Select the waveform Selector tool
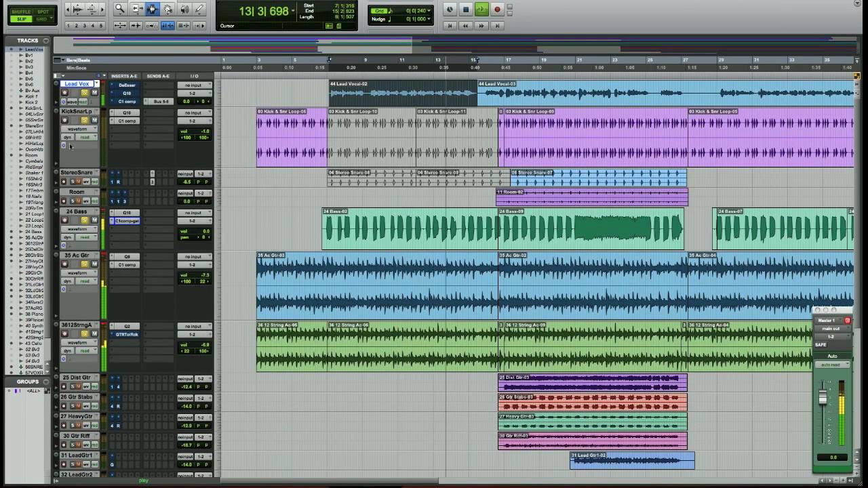This screenshot has height=488, width=868. click(152, 9)
